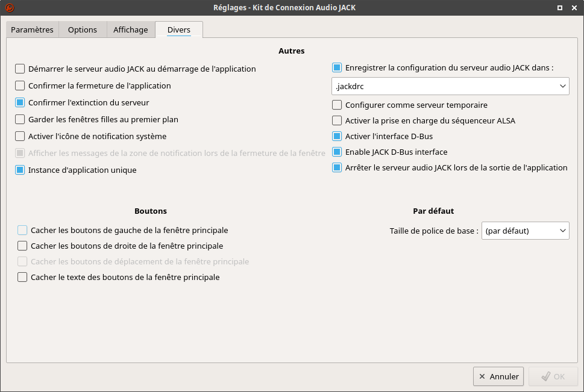Open the Options tab
The width and height of the screenshot is (584, 392).
[x=82, y=30]
